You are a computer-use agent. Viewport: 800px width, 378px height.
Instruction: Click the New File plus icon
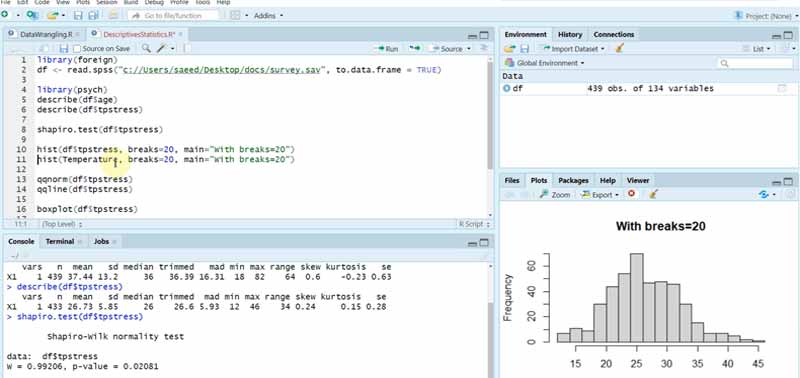coord(5,15)
